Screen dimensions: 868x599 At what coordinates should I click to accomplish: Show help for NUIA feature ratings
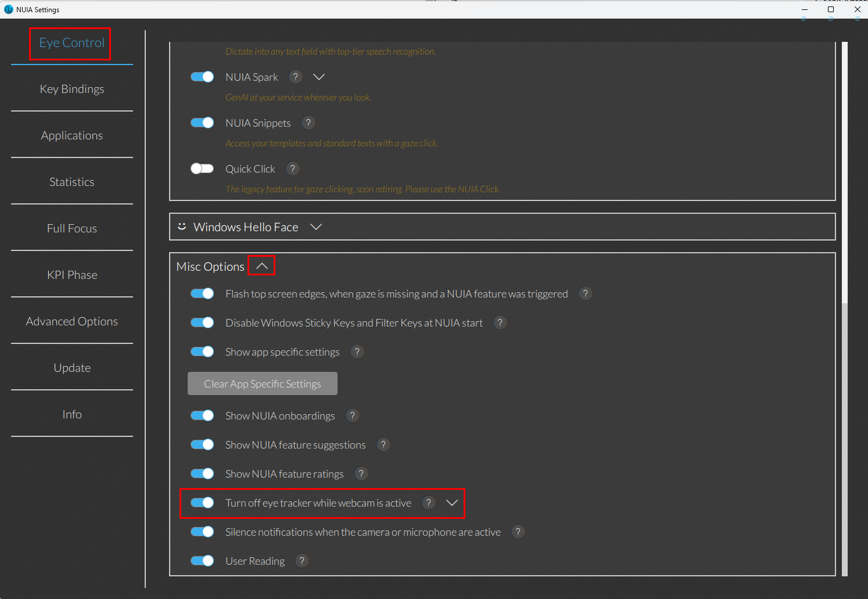(x=361, y=474)
